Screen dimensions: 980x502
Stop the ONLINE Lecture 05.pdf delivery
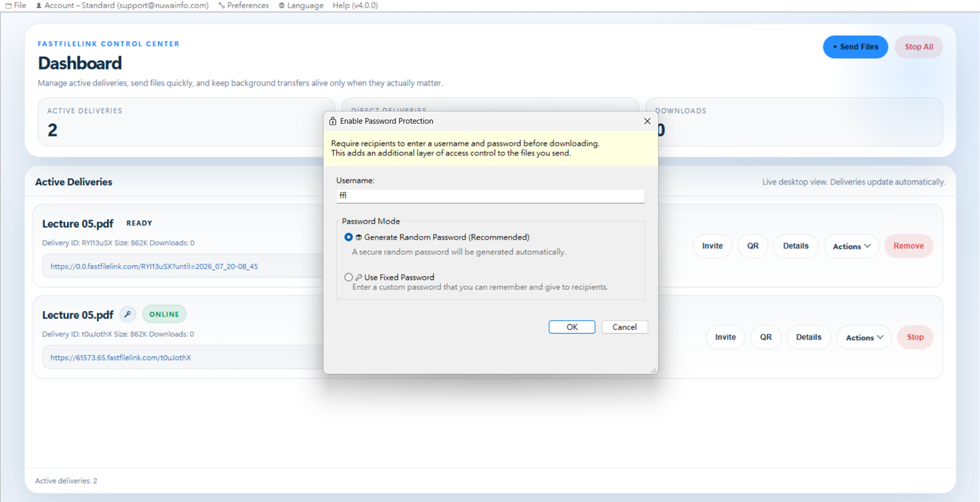[x=915, y=337]
